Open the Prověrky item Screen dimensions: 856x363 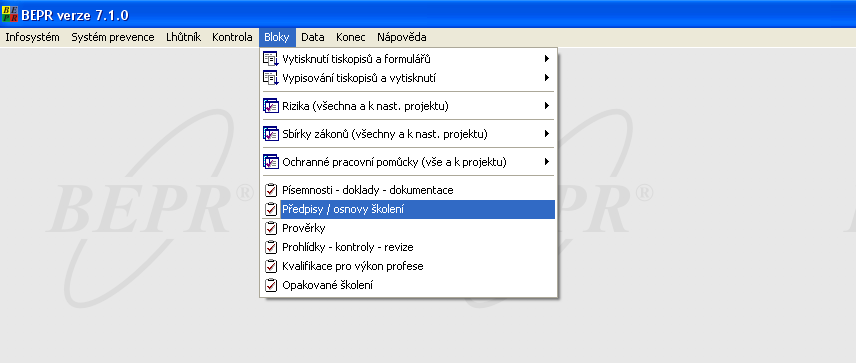pos(408,228)
